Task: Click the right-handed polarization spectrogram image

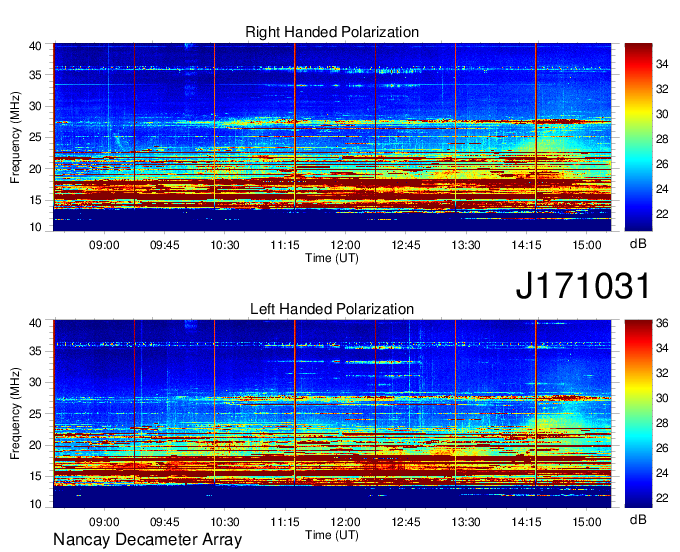Action: tap(332, 137)
